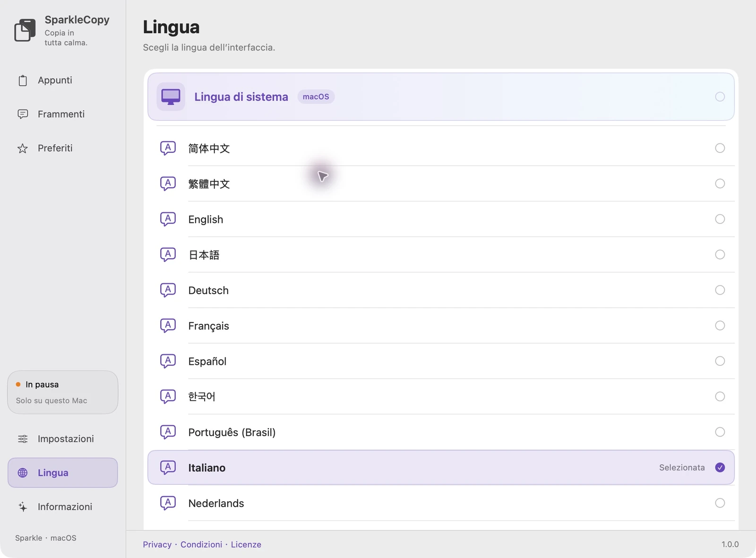Choose the Español radio button
Screen dimensions: 756x558
point(720,361)
